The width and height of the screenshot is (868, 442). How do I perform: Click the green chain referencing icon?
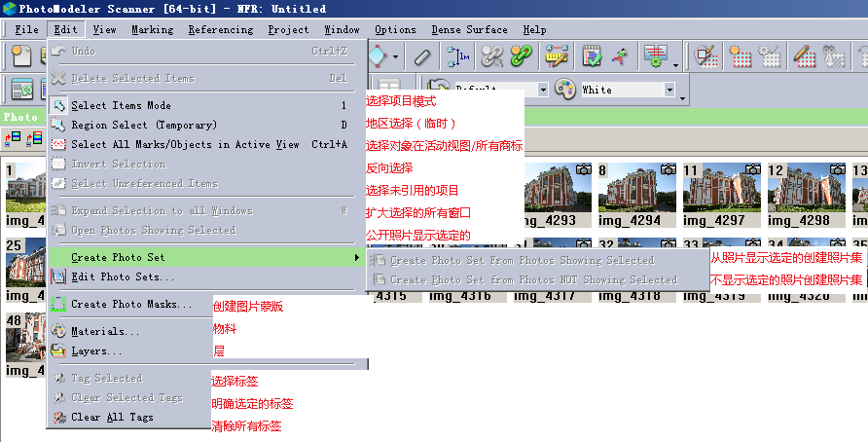(521, 55)
